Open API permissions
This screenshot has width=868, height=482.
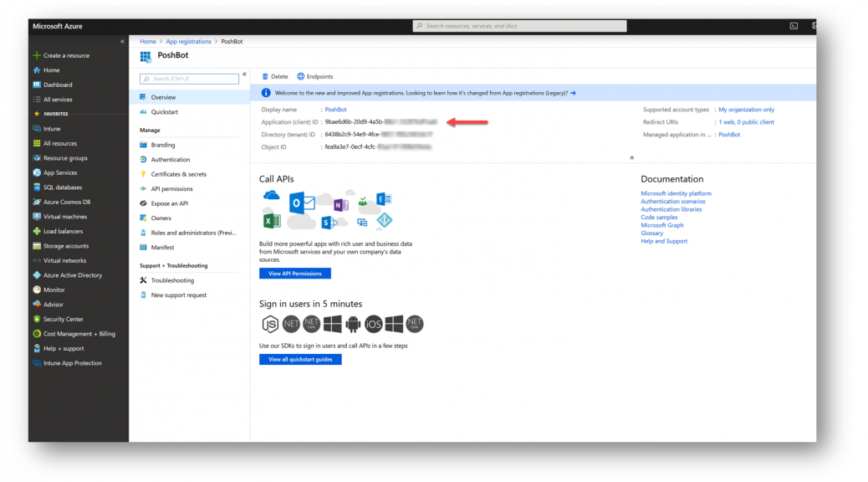pos(171,189)
